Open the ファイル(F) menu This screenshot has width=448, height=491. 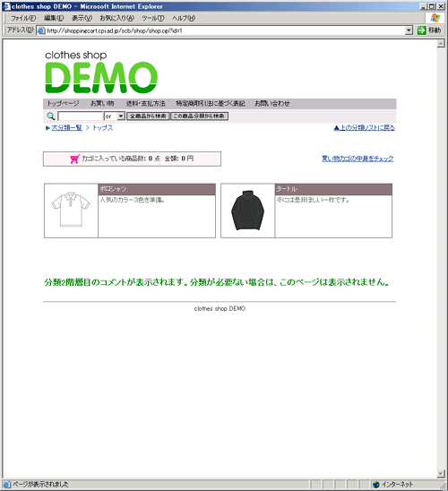[x=23, y=18]
